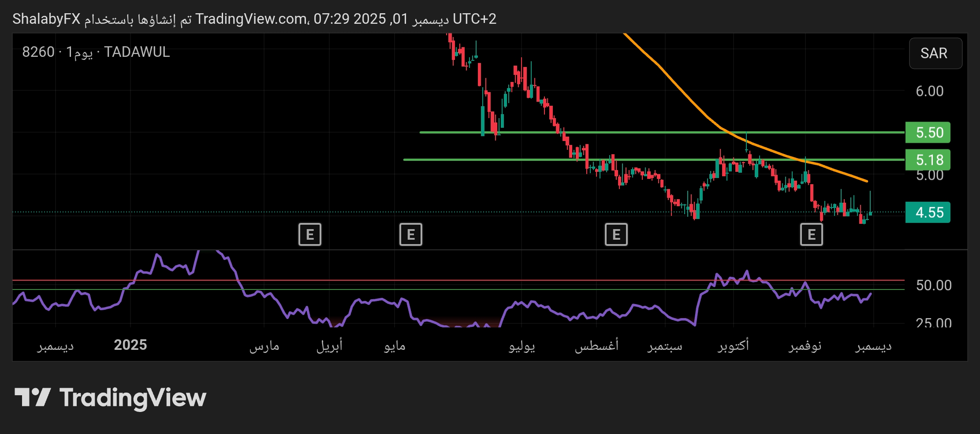Image resolution: width=980 pixels, height=434 pixels.
Task: Click the أكتوبر month label on time axis
Action: [733, 346]
